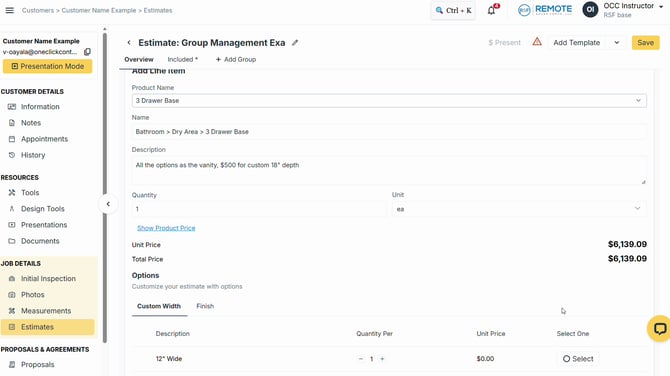Click the Proposals icon
The height and width of the screenshot is (376, 670).
(x=12, y=364)
